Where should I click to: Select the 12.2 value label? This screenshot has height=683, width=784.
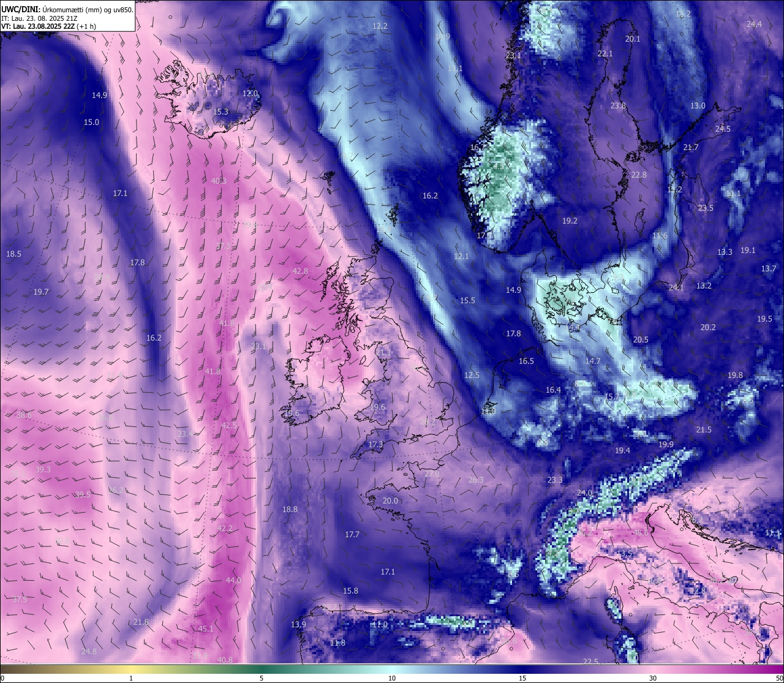click(380, 26)
